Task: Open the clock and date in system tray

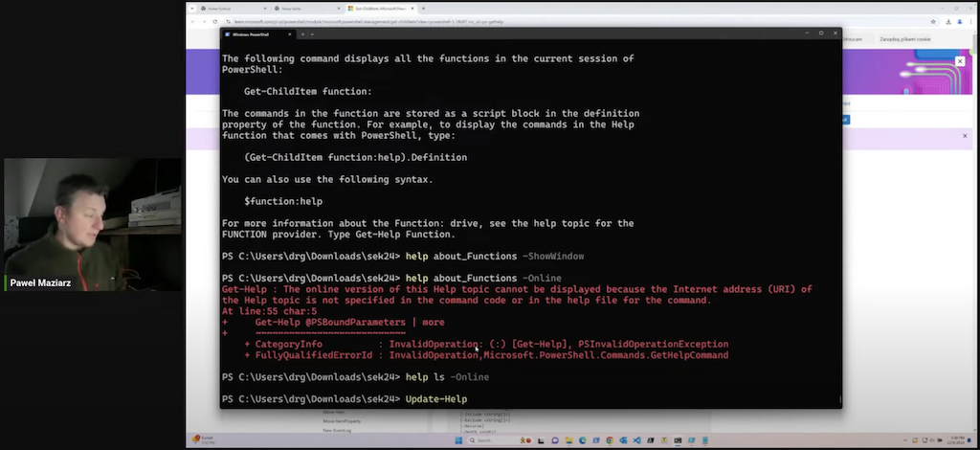Action: click(x=955, y=439)
